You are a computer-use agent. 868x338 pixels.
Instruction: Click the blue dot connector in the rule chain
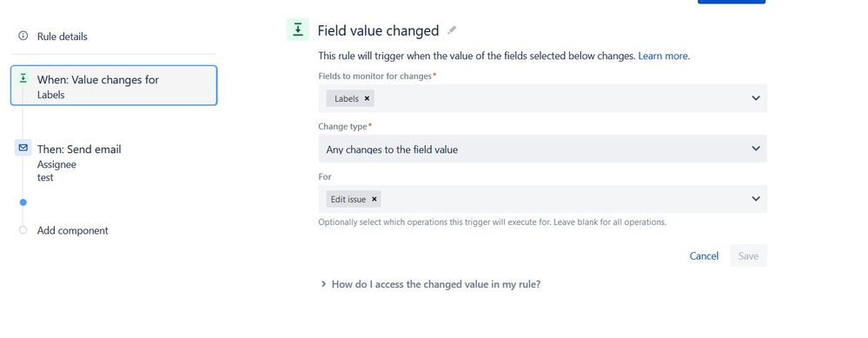pos(23,202)
